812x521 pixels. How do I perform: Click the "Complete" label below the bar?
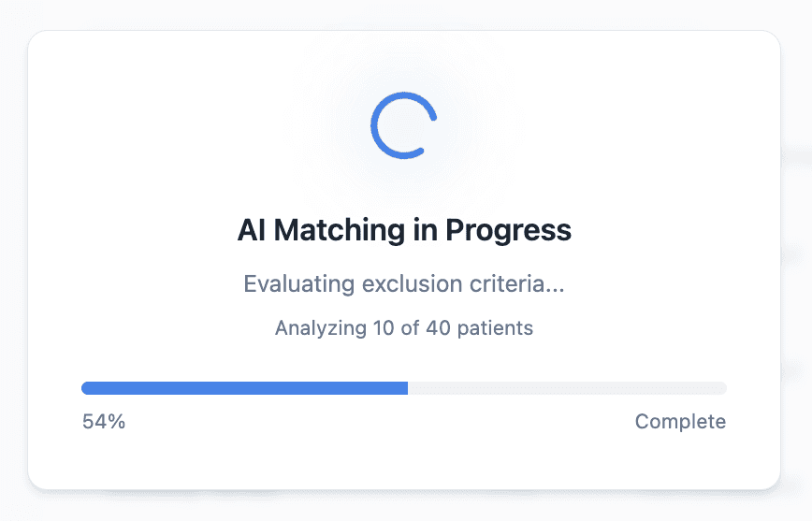click(680, 422)
